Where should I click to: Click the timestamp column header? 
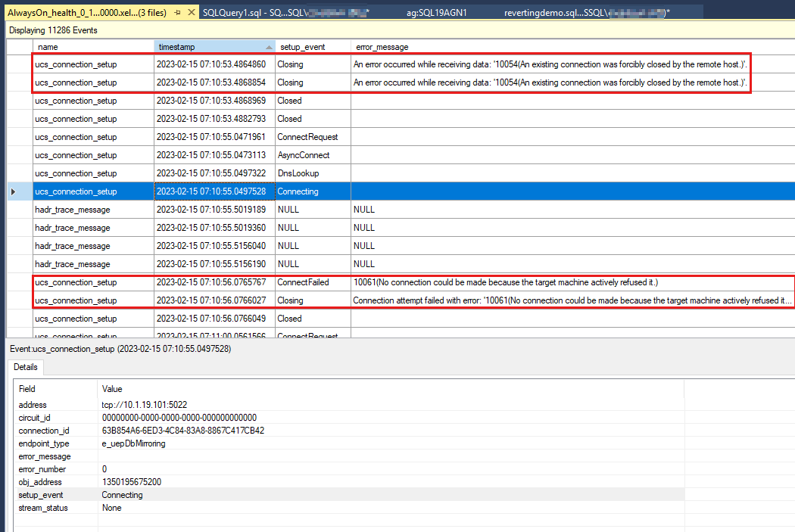(204, 47)
